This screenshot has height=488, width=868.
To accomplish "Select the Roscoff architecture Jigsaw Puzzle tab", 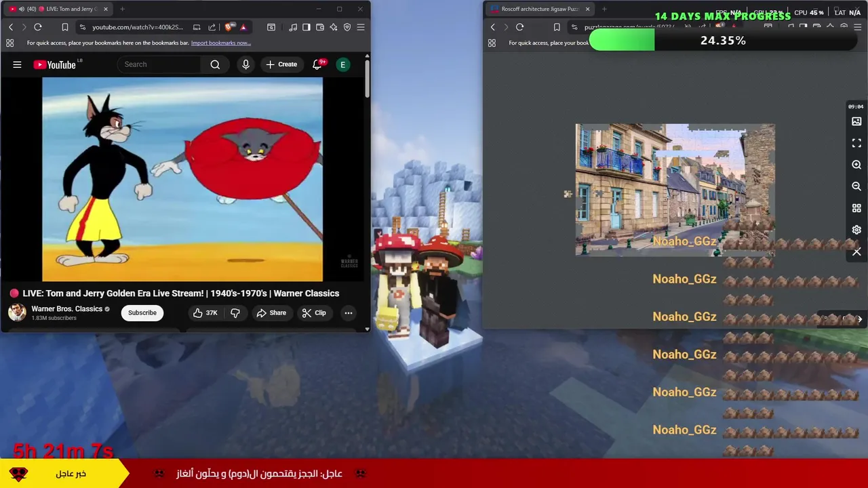I will coord(539,9).
